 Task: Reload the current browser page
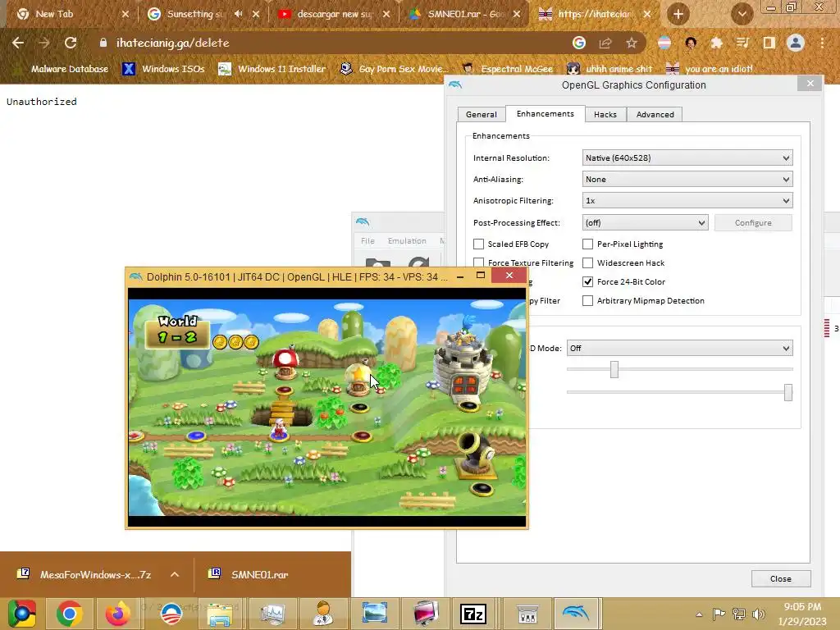click(71, 43)
